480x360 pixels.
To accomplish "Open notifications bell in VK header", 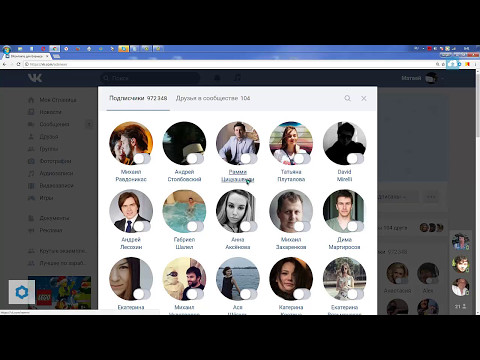I will pos(217,78).
